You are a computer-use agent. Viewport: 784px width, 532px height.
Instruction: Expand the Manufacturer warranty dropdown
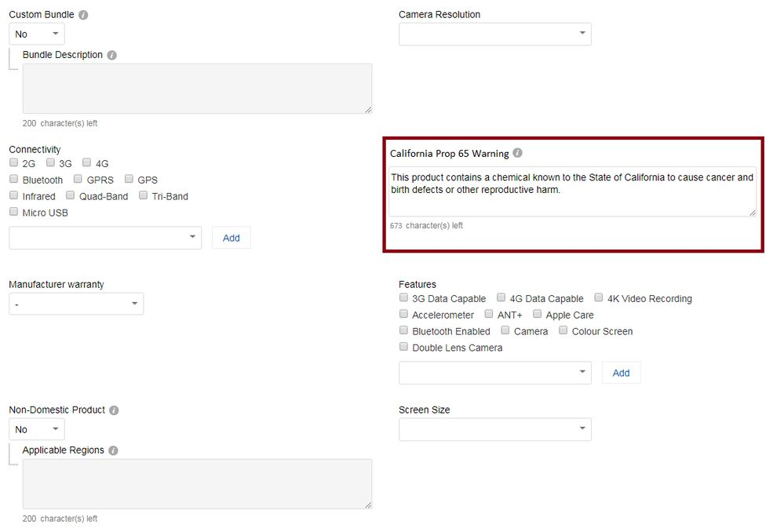tap(76, 304)
